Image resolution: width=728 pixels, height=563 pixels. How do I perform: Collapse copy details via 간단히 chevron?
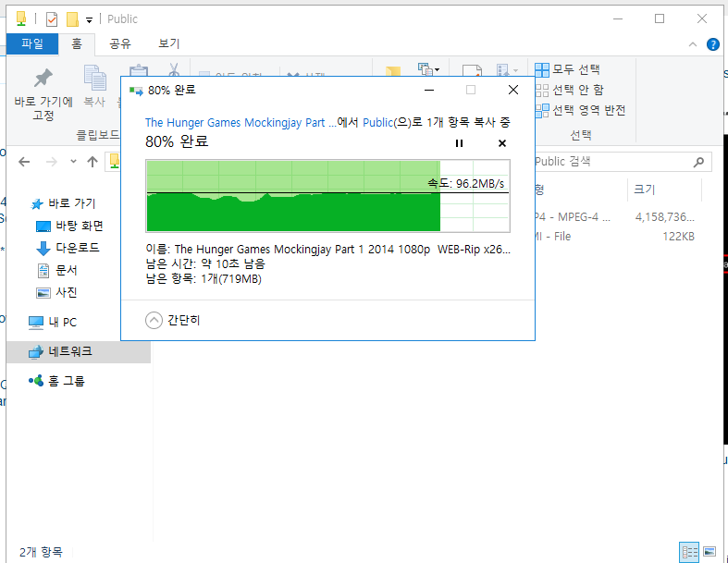point(154,320)
